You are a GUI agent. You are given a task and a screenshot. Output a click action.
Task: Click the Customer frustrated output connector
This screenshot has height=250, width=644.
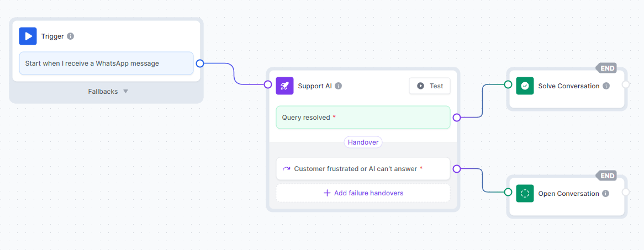pos(456,168)
